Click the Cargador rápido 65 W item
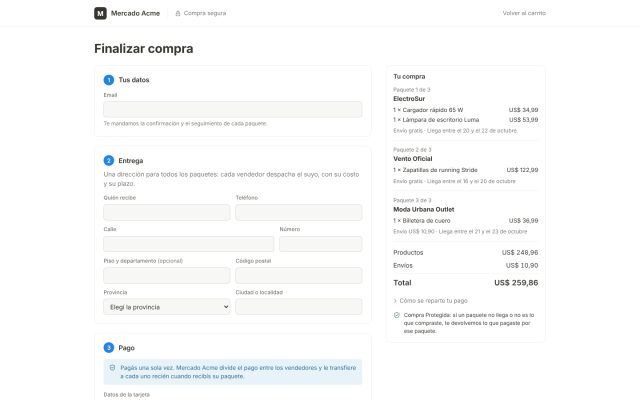The image size is (640, 400). click(428, 110)
